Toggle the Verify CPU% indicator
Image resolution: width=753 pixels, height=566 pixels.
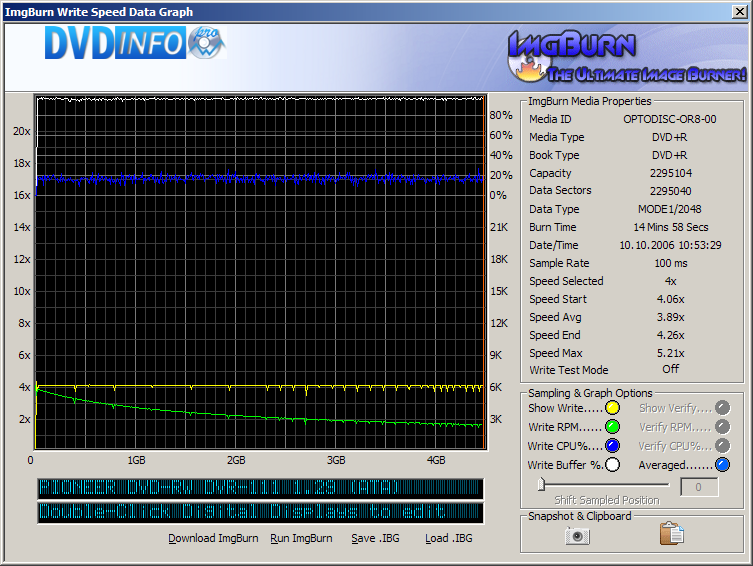coord(722,446)
